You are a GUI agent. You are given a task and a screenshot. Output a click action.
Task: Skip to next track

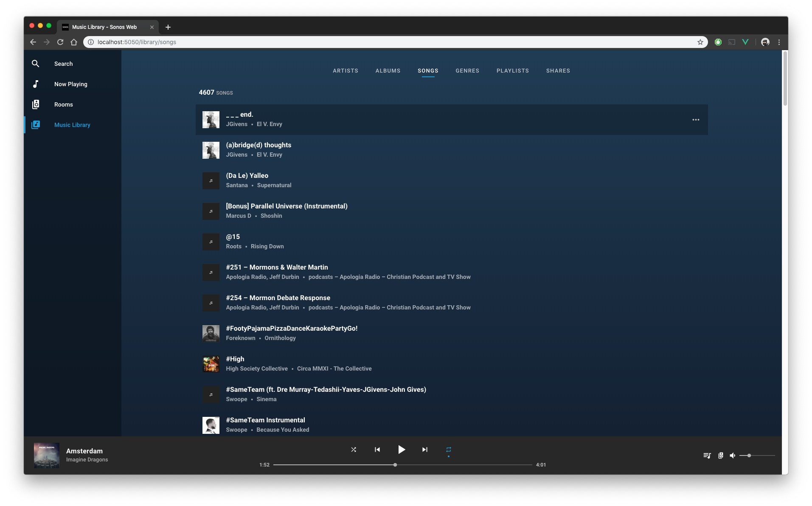425,450
